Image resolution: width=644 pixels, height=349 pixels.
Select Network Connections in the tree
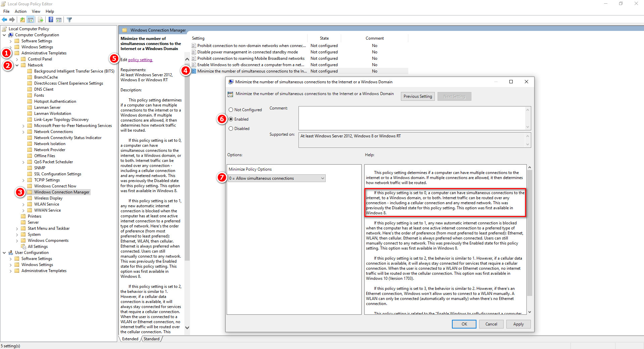click(53, 132)
